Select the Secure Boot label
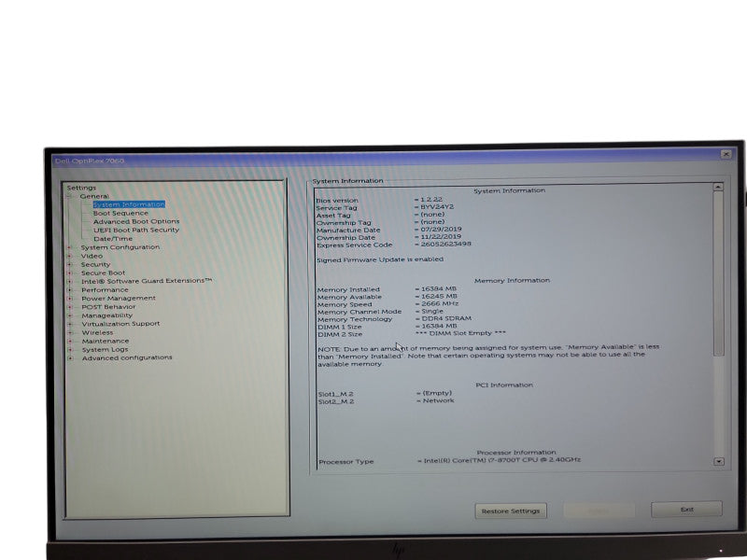 pos(103,273)
